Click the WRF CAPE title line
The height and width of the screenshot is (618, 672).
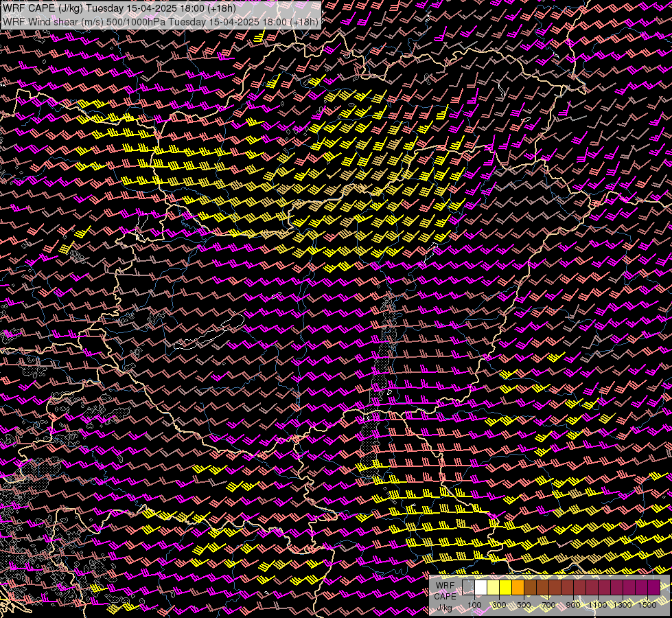(119, 8)
